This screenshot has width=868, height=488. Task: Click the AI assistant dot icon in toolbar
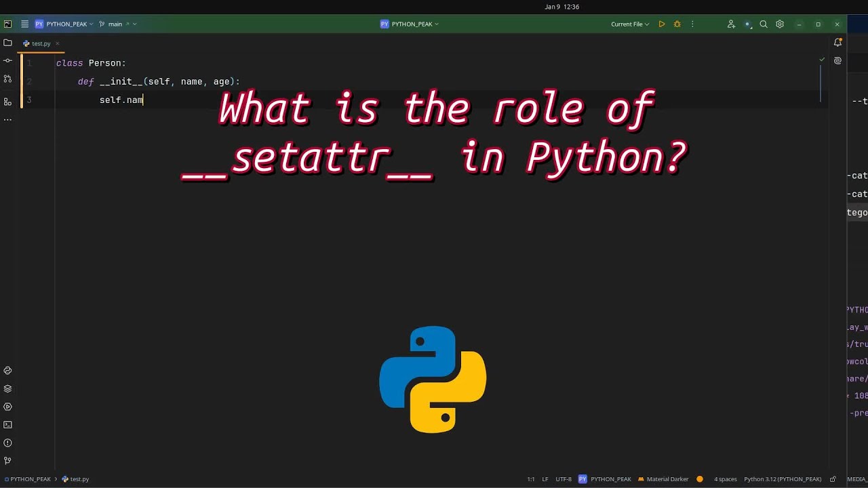[747, 24]
